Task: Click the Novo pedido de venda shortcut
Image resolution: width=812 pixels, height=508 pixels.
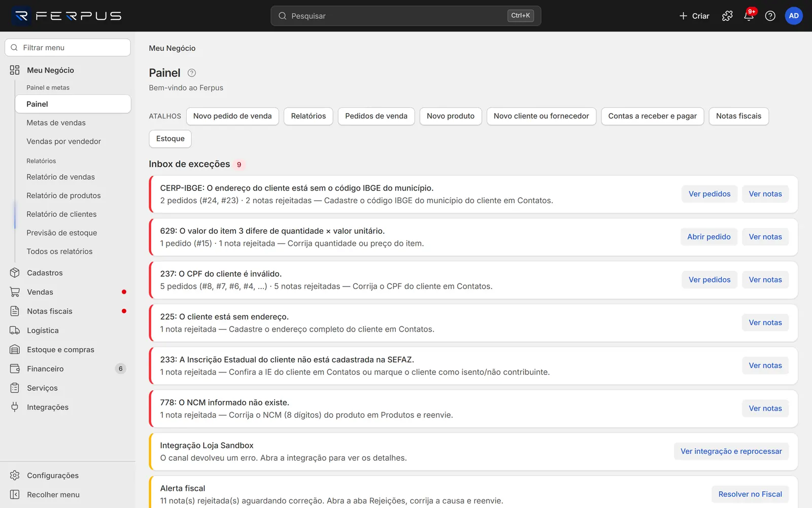Action: 232,116
